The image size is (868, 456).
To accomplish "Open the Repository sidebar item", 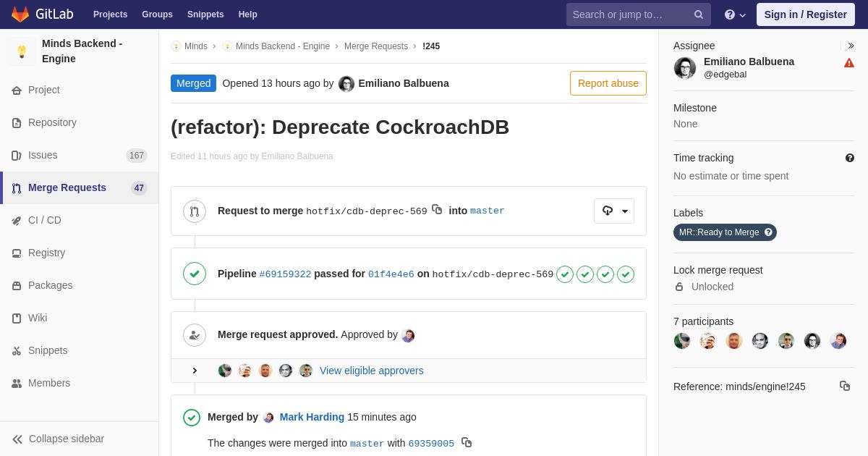I will (80, 122).
